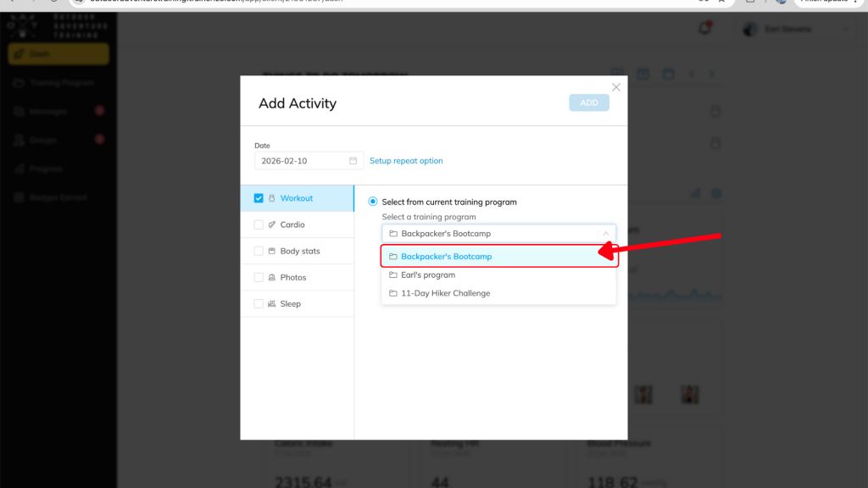Click the notification bell icon
Image resolution: width=868 pixels, height=488 pixels.
coord(704,29)
